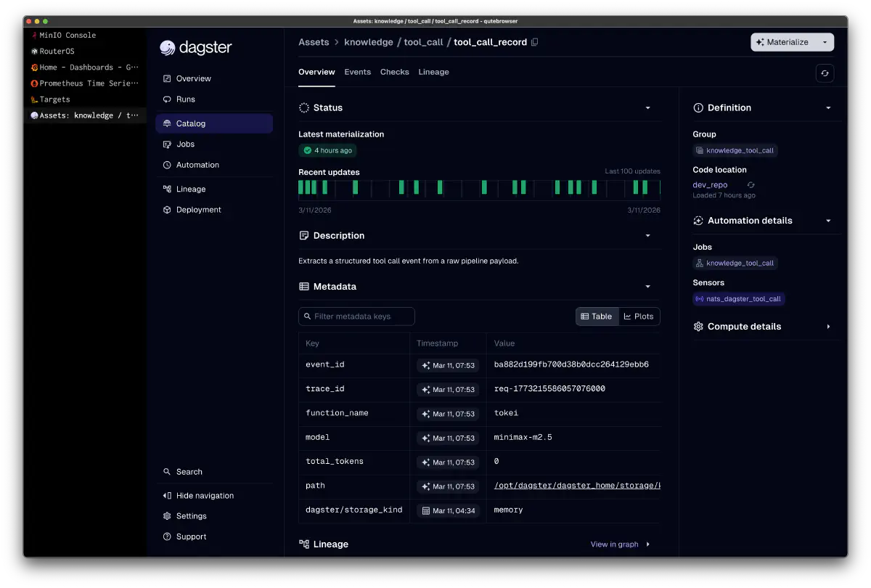The image size is (871, 588).
Task: Open Home - Dashboards browser tab
Action: [85, 67]
